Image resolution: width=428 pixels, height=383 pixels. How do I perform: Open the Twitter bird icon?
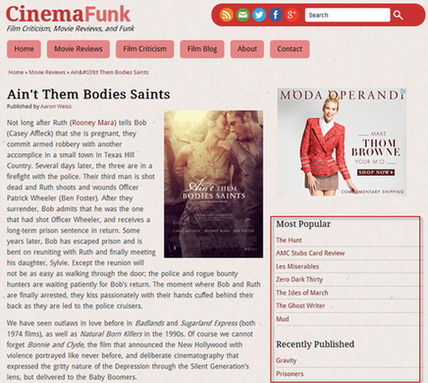pyautogui.click(x=259, y=15)
